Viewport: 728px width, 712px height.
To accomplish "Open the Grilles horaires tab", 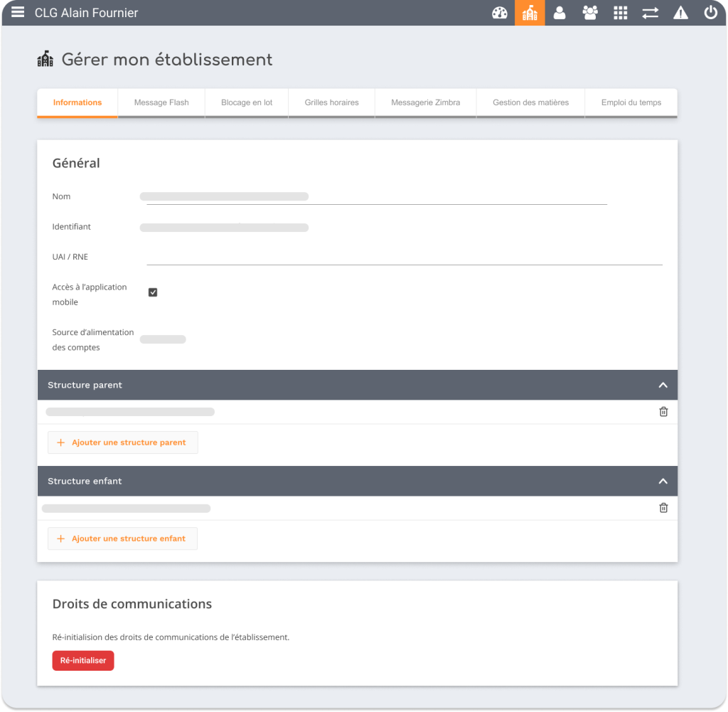I will point(331,102).
